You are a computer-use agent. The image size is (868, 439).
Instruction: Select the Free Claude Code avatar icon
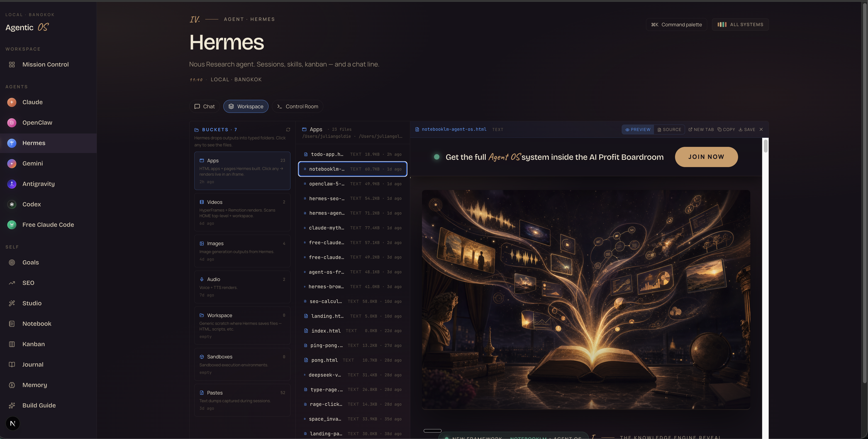[x=12, y=225]
